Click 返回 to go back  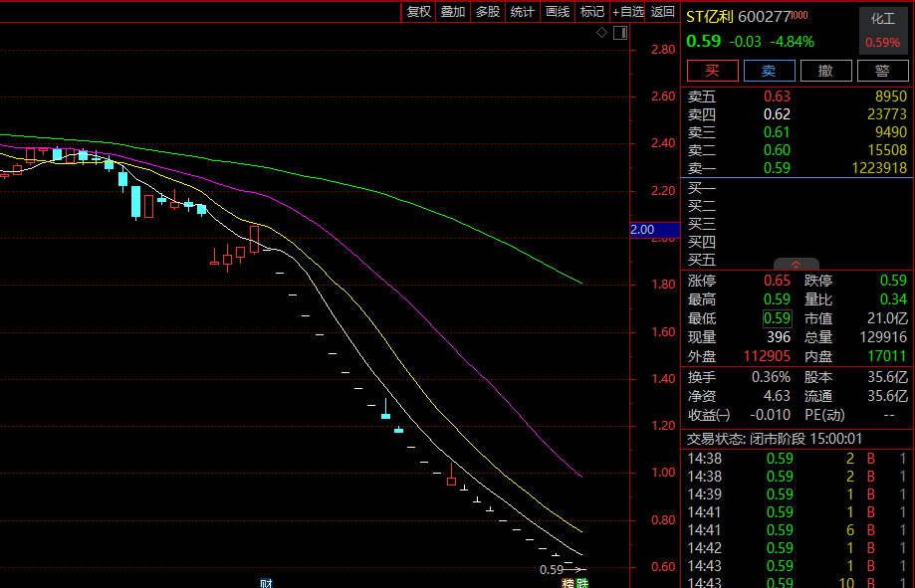point(662,12)
